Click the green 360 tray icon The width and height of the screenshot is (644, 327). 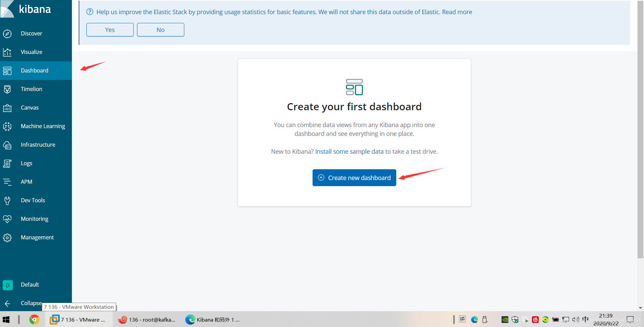545,320
